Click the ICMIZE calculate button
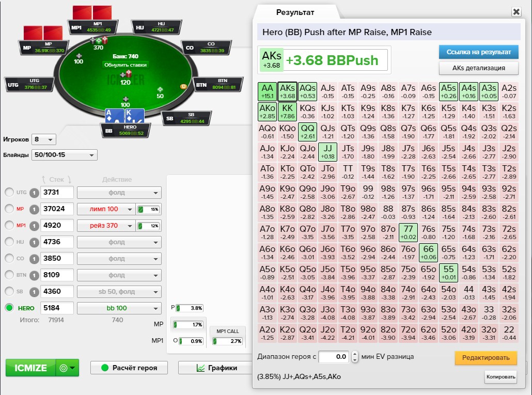The width and height of the screenshot is (532, 395). 30,368
